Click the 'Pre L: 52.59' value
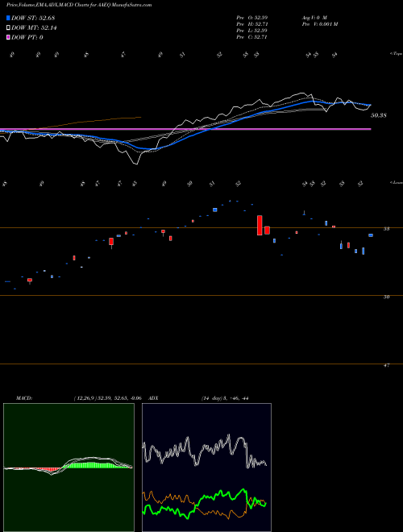The image size is (403, 532). point(251,31)
